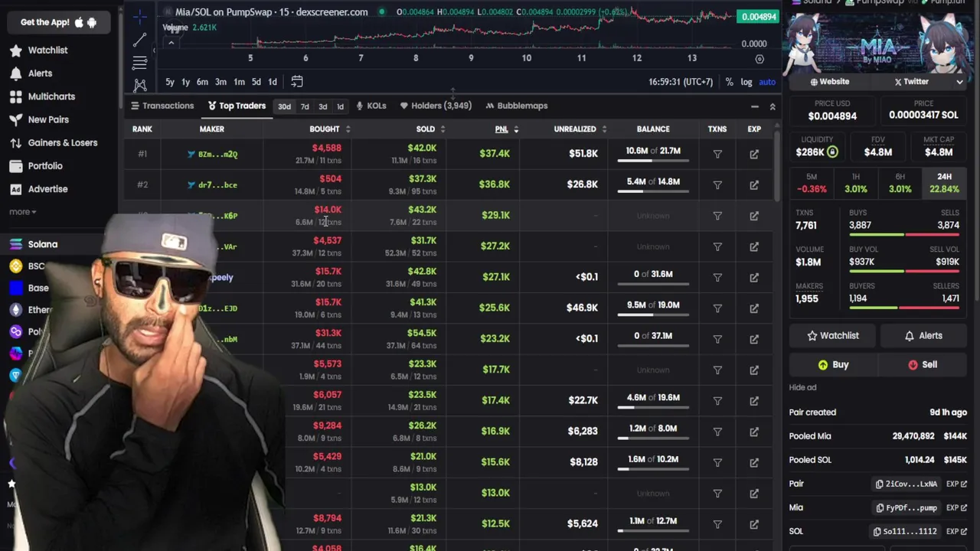The image size is (980, 551).
Task: Filter transactions for the $25.6K PNL row
Action: coord(717,308)
